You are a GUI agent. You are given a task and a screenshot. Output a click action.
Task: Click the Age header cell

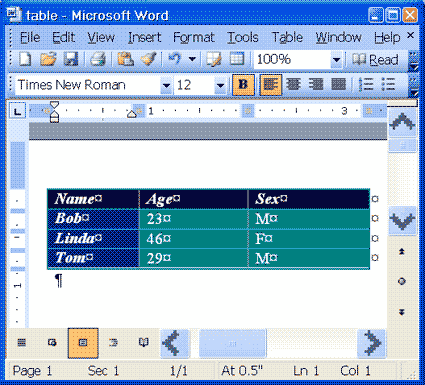click(x=194, y=199)
